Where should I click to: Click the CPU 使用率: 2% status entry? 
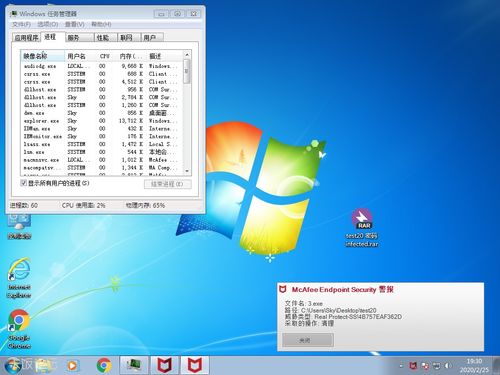point(83,205)
